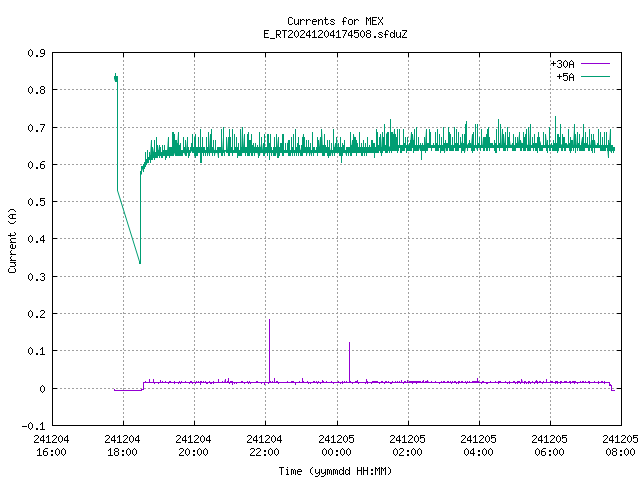Click the chart title 'Currents for MEX'

click(335, 21)
